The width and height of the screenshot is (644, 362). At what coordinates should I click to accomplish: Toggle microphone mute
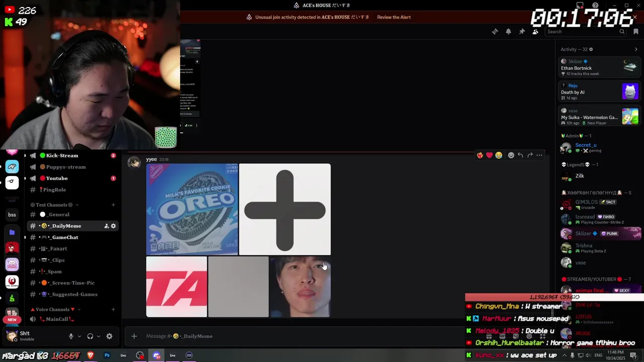[71, 336]
